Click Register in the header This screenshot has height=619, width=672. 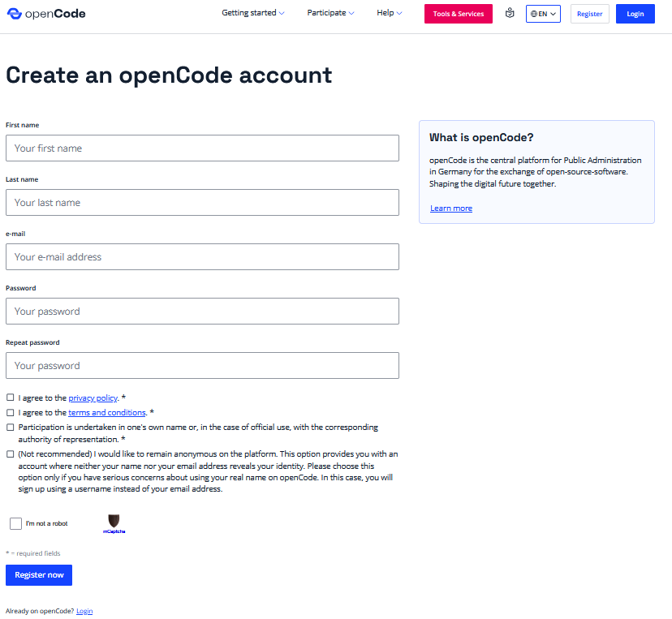[x=589, y=13]
